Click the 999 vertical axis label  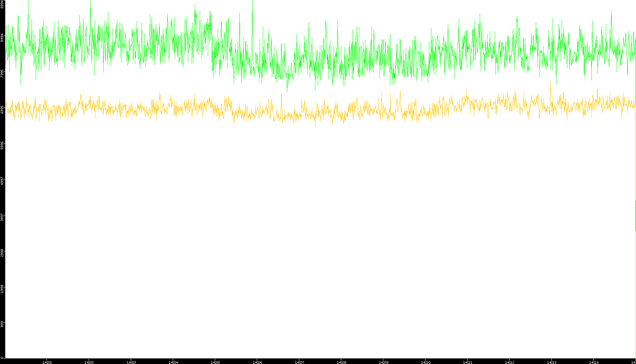coord(2,324)
